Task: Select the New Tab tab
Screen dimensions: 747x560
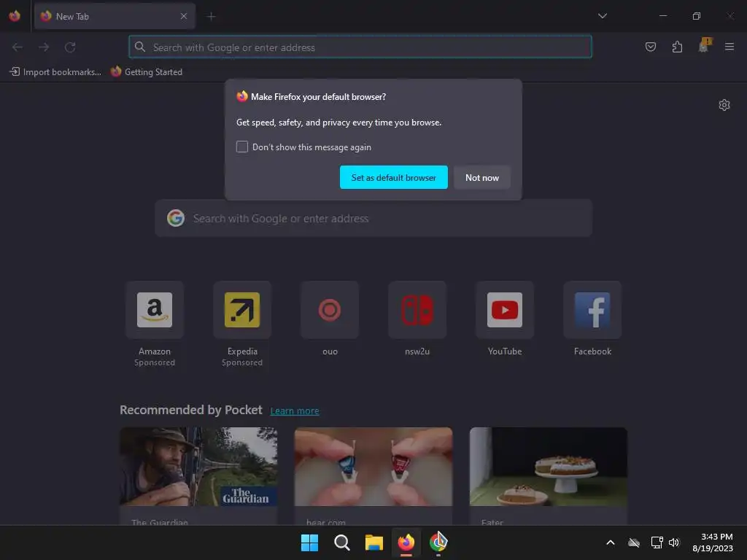Action: (x=115, y=16)
